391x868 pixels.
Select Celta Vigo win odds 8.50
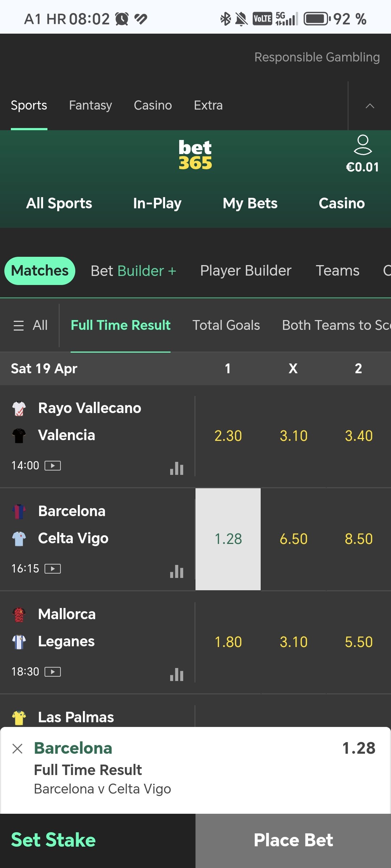[358, 539]
